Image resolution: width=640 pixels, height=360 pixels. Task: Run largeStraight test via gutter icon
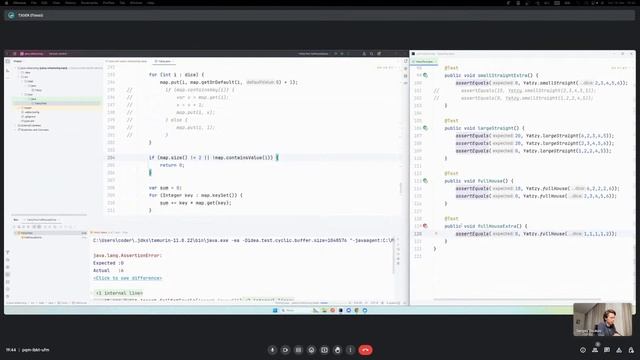425,128
